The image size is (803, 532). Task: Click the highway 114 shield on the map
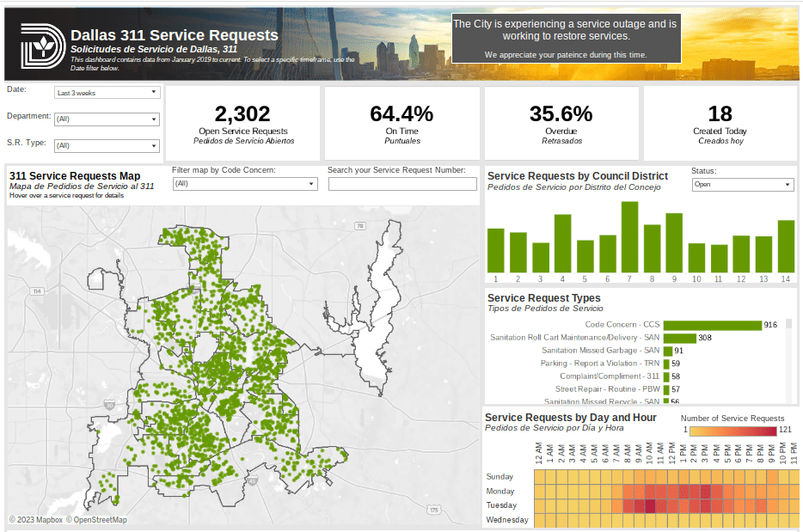37,292
